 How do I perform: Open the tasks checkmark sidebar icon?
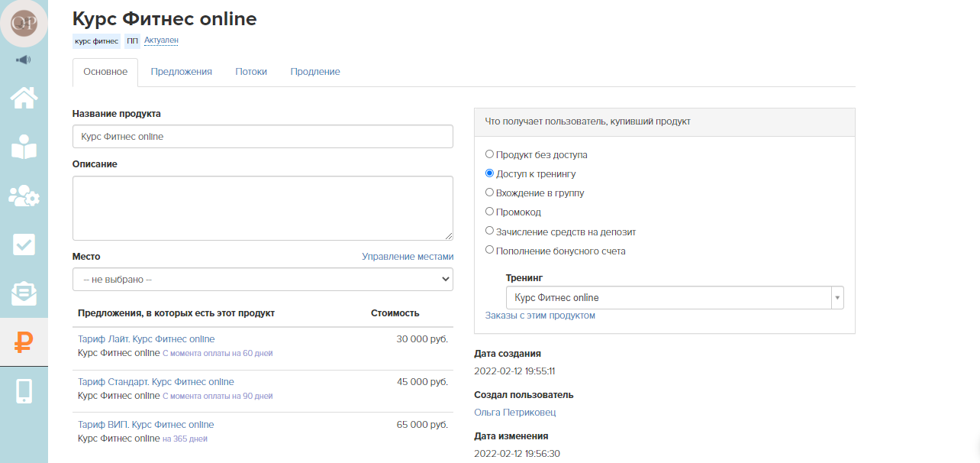coord(24,244)
